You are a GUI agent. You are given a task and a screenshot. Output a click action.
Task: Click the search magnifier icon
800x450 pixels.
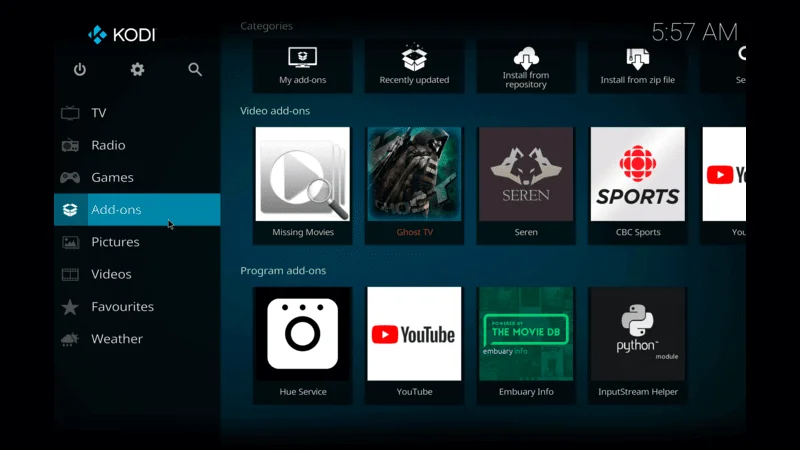click(x=195, y=69)
